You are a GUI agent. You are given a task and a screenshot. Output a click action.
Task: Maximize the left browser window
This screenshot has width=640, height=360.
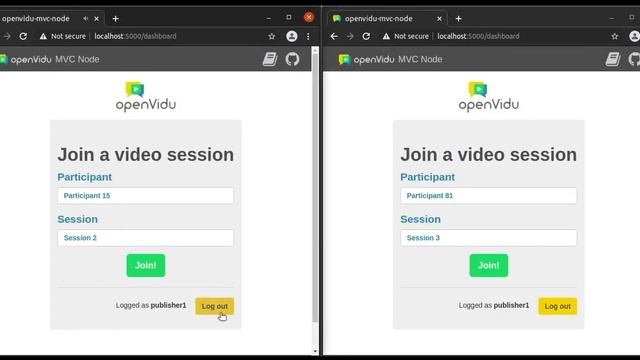[x=289, y=17]
